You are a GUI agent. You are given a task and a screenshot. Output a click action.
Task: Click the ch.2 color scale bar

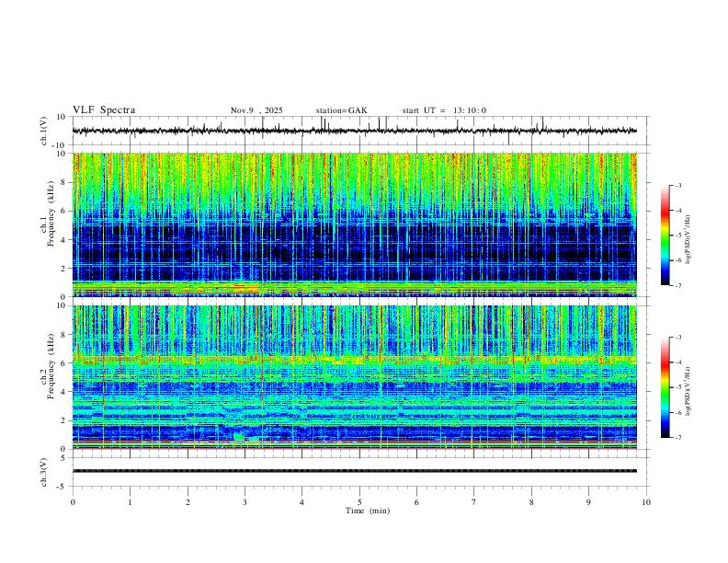click(665, 387)
